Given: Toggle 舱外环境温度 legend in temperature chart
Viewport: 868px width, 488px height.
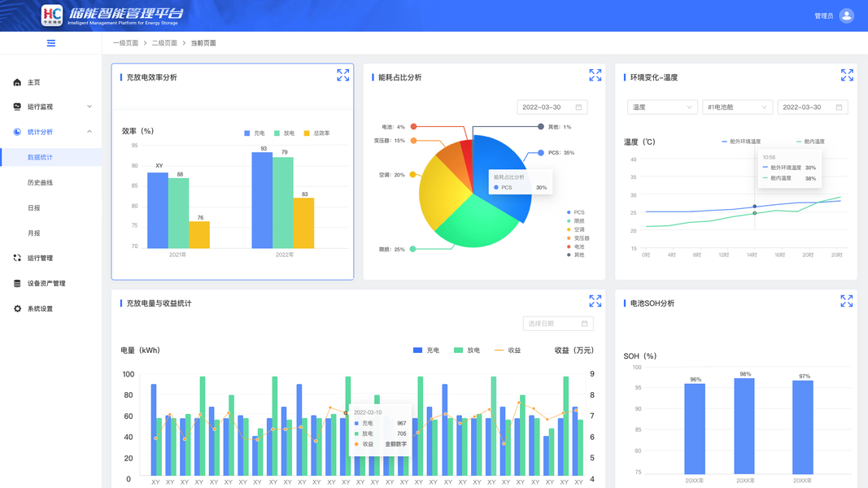Looking at the screenshot, I should [x=742, y=142].
